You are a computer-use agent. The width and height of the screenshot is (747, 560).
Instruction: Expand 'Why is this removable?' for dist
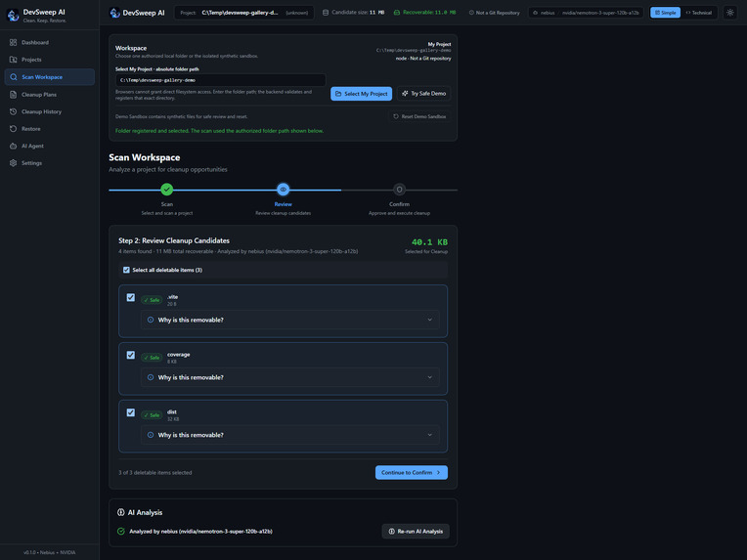[289, 435]
